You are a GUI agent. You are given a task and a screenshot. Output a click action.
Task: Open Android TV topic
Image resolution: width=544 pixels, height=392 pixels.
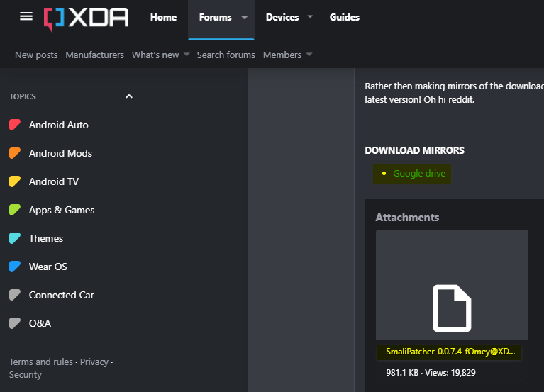[x=54, y=181]
